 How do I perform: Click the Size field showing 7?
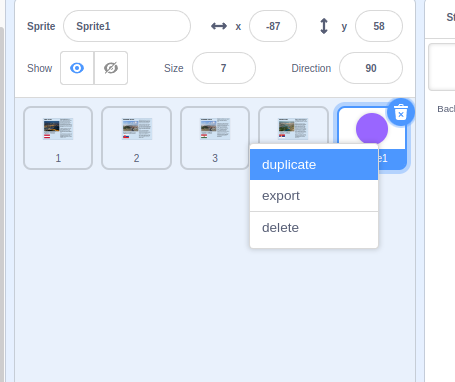click(x=224, y=68)
